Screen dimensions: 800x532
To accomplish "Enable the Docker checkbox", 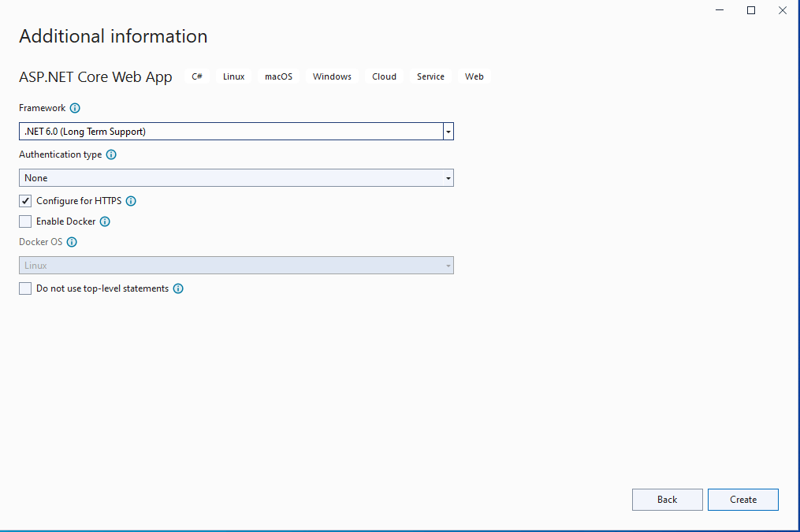I will [x=25, y=221].
